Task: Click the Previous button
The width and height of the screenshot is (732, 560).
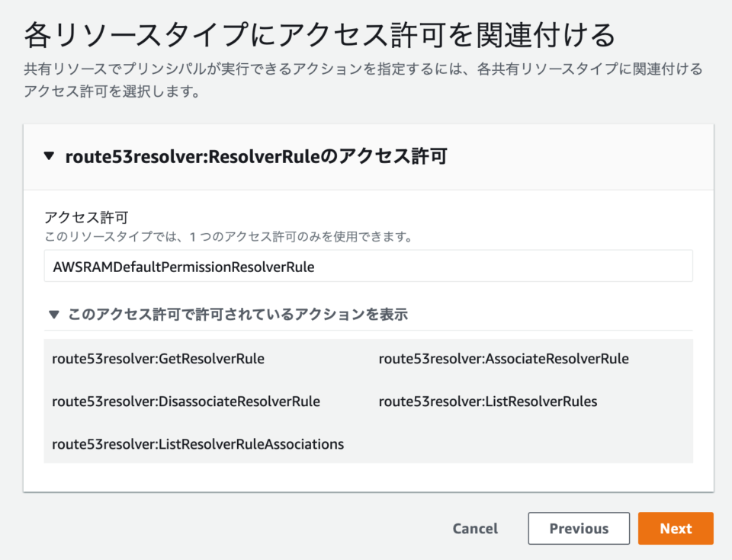Action: [x=579, y=528]
